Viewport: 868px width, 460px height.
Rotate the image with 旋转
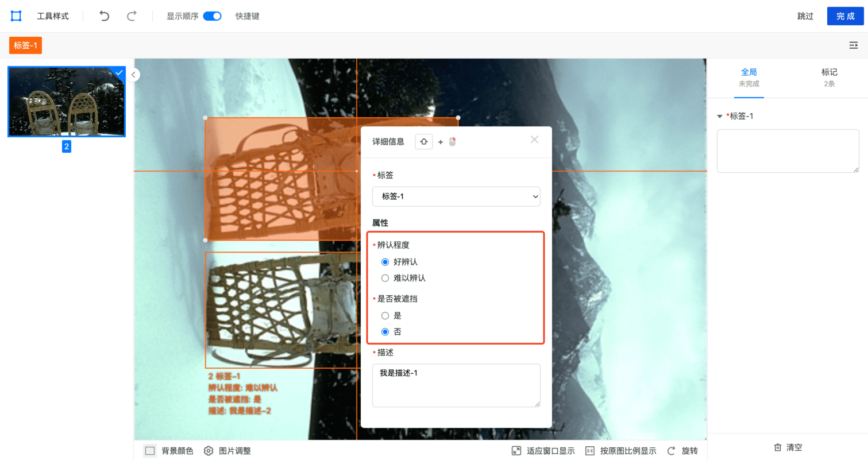(x=682, y=451)
